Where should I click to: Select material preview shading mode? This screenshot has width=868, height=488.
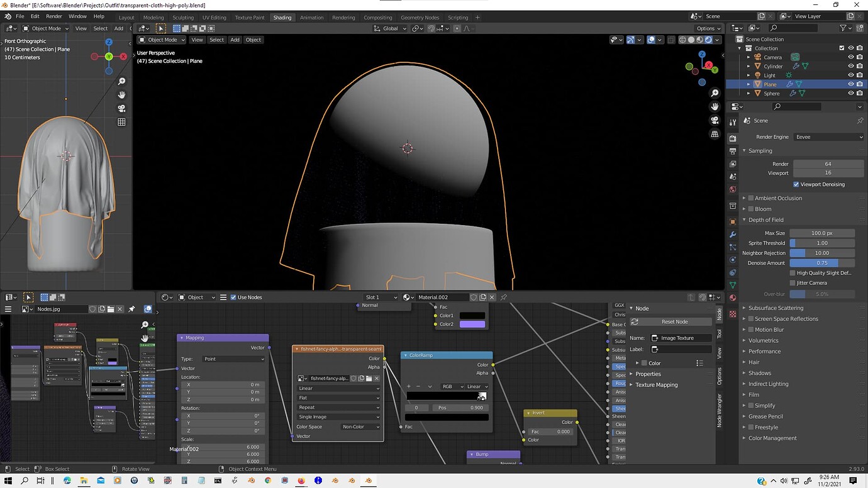coord(700,40)
